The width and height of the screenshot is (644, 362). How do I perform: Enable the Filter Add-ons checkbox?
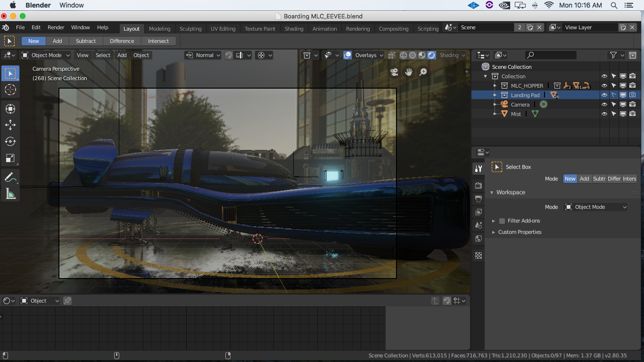(x=502, y=221)
